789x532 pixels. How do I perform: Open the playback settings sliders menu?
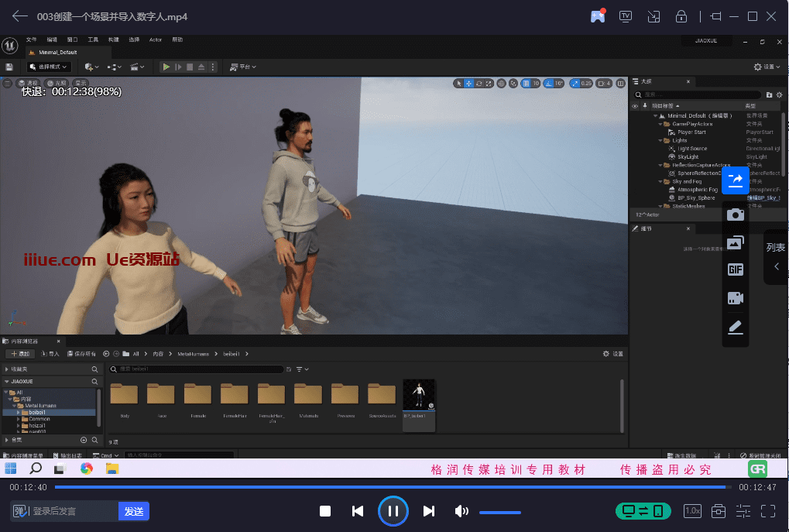pos(743,511)
